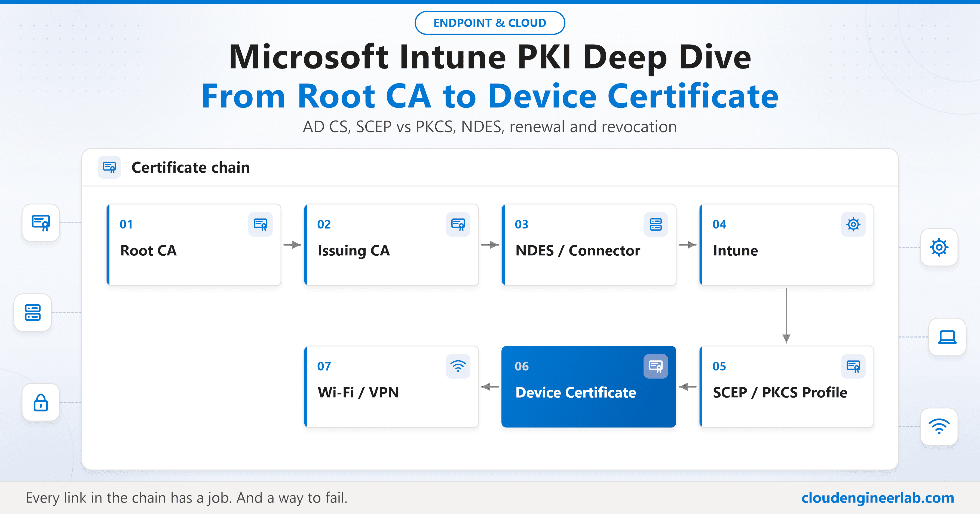Click the certificate icon beside Certificate chain heading
The width and height of the screenshot is (980, 514).
(109, 167)
